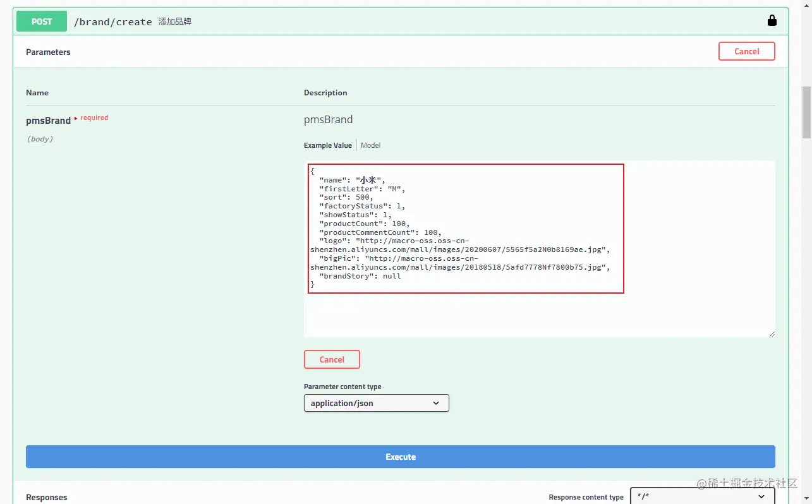Screen dimensions: 812x504
Task: Click the vertical page scrollbar
Action: [x=805, y=114]
